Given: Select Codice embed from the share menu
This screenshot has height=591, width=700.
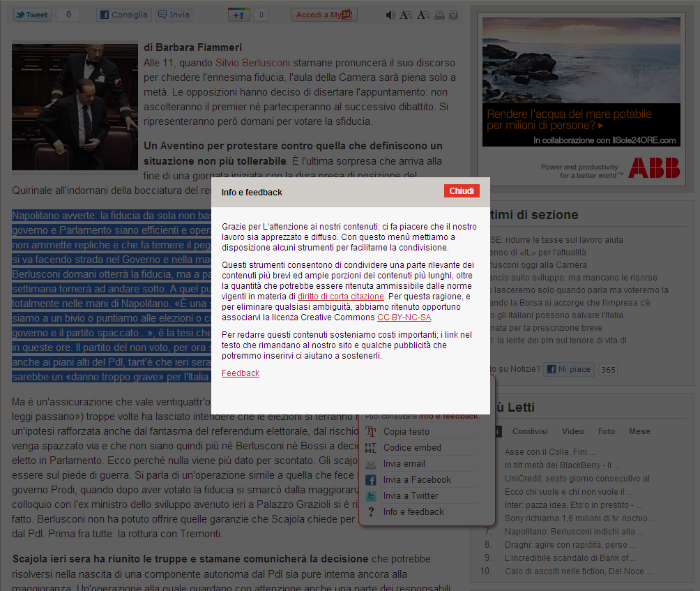Looking at the screenshot, I should [x=412, y=447].
